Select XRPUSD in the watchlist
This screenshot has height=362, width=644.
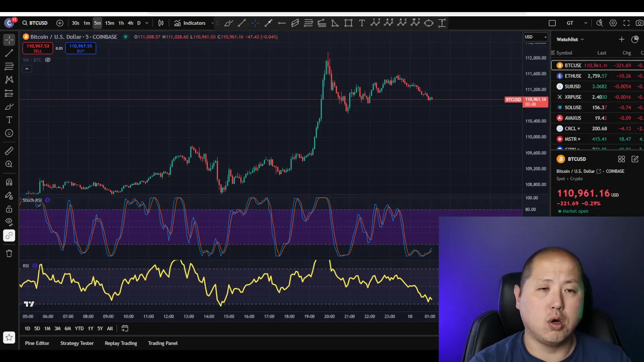598,97
